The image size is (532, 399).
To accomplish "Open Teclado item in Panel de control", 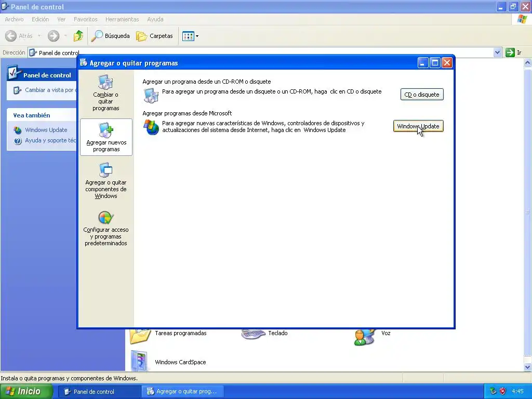I will (x=264, y=333).
